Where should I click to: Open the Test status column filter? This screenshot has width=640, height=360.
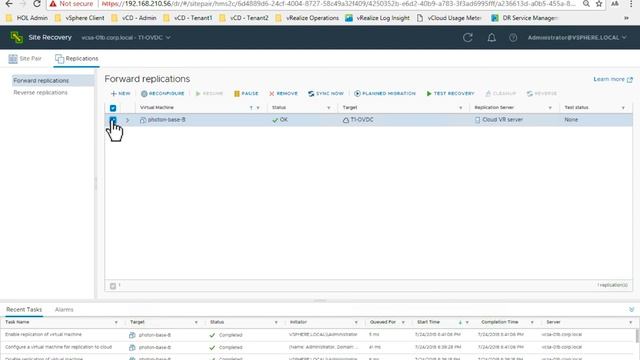click(x=623, y=108)
